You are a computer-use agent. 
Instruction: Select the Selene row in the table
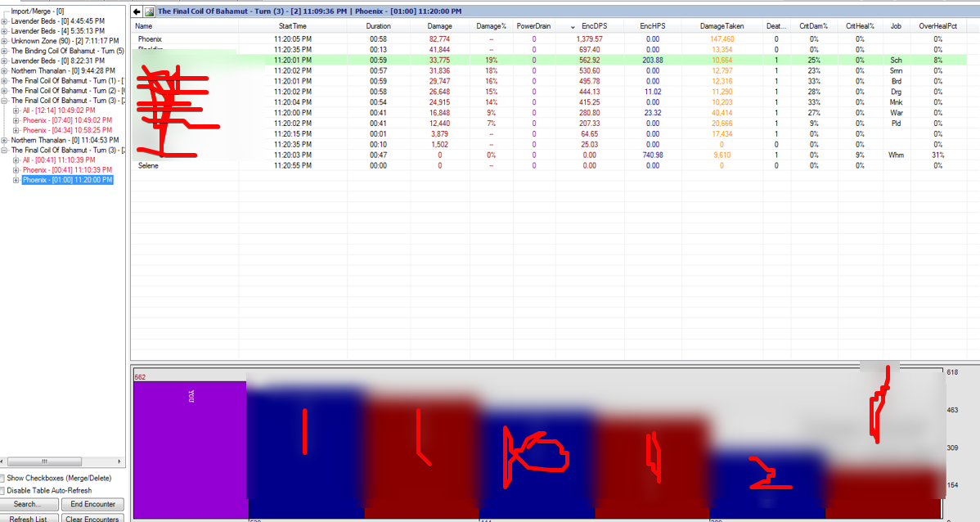[x=550, y=165]
